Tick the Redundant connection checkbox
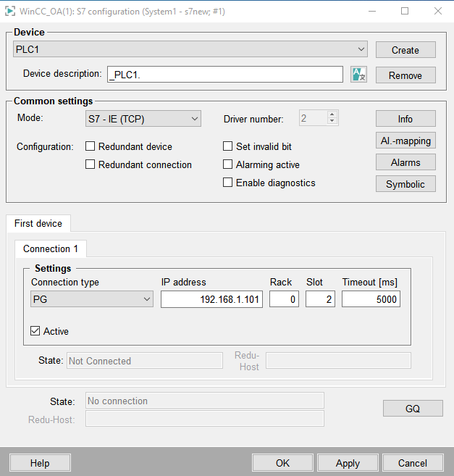Screen dimensions: 454x476 pyautogui.click(x=91, y=164)
